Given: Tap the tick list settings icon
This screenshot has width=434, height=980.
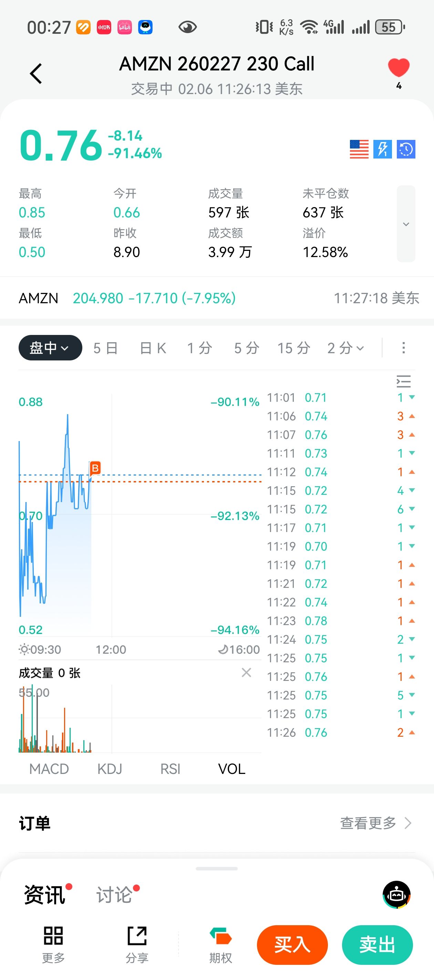Looking at the screenshot, I should [x=404, y=381].
